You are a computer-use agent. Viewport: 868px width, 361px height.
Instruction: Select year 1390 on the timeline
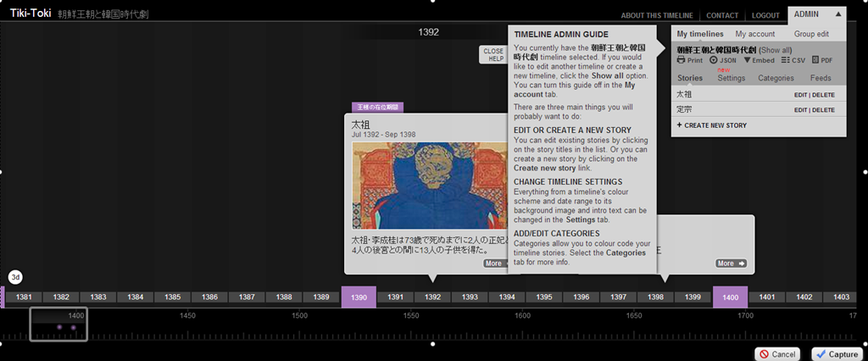click(x=359, y=297)
